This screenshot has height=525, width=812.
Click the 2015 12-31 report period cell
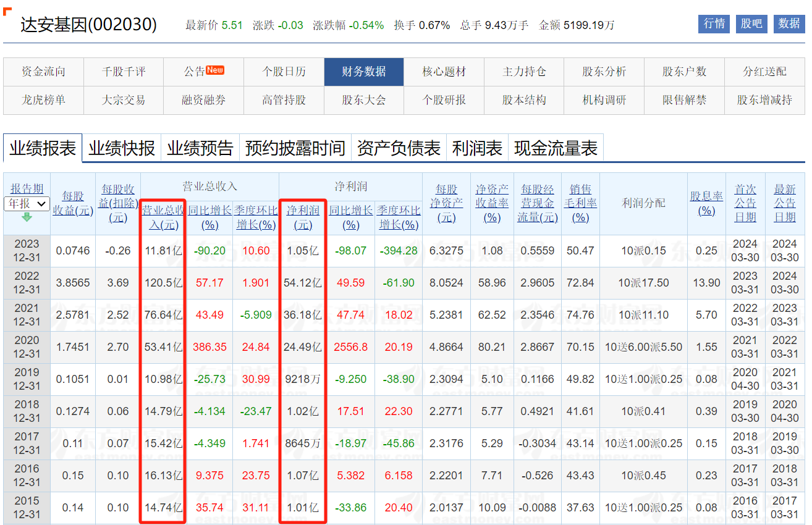27,508
